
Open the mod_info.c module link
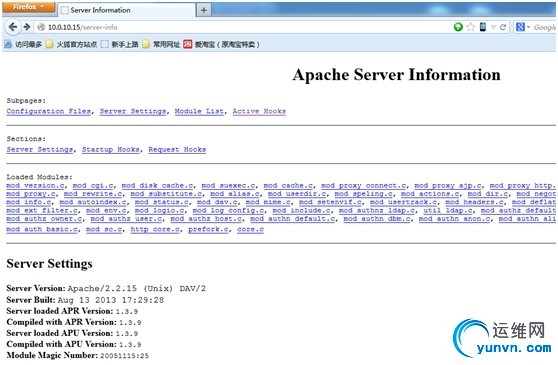29,202
